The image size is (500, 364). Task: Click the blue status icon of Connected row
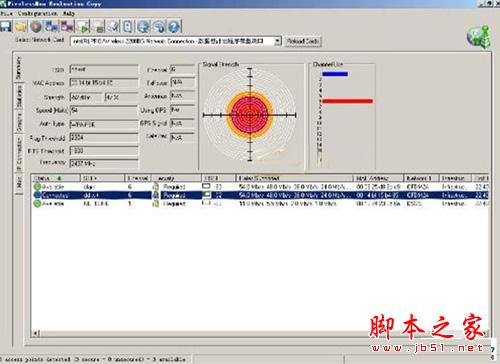37,195
